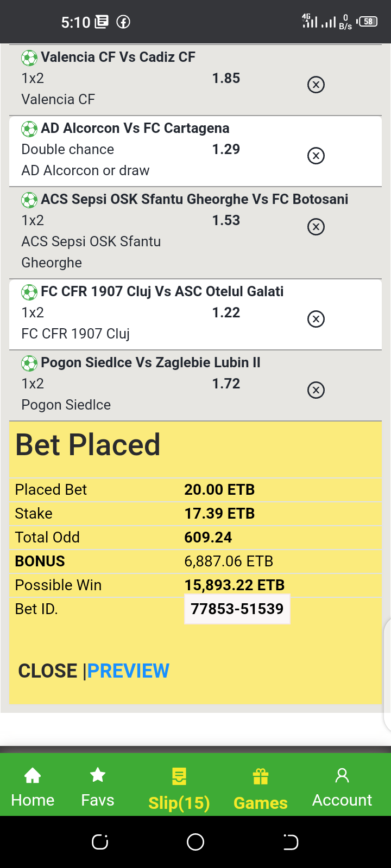The height and width of the screenshot is (868, 391).
Task: Select the Bet ID 77853-51539 field
Action: coord(237,609)
